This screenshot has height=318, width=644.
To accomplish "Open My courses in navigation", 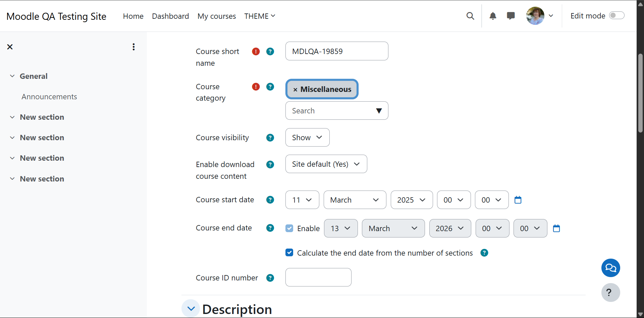I will (x=217, y=16).
